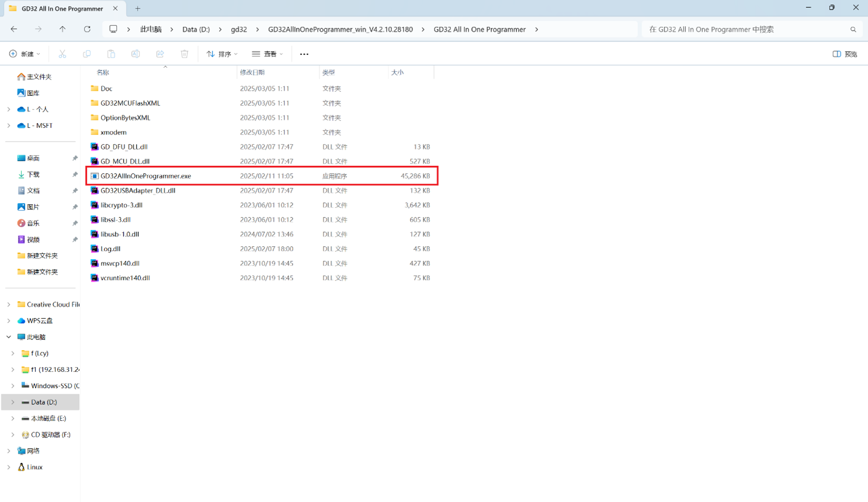Viewport: 868px width, 502px height.
Task: Toggle the preview pane button
Action: [x=845, y=54]
